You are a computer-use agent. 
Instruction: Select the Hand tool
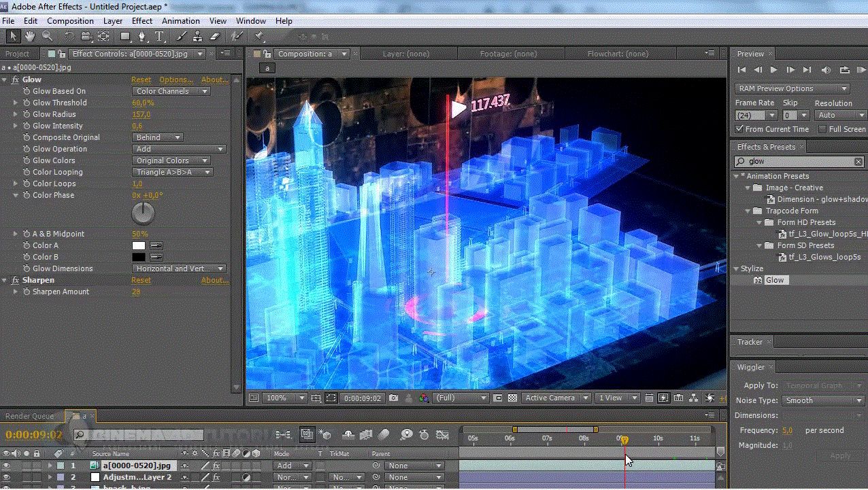point(30,36)
